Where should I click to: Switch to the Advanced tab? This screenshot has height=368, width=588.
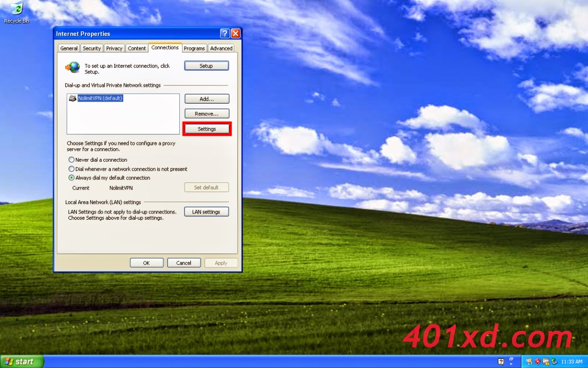point(221,48)
